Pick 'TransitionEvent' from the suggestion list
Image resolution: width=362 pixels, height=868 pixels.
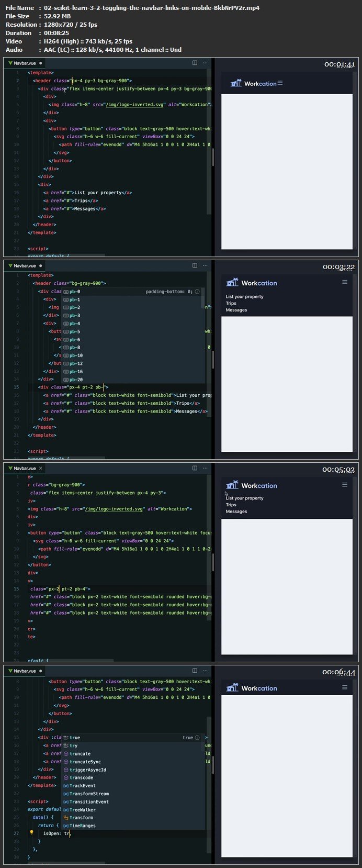coord(132,802)
